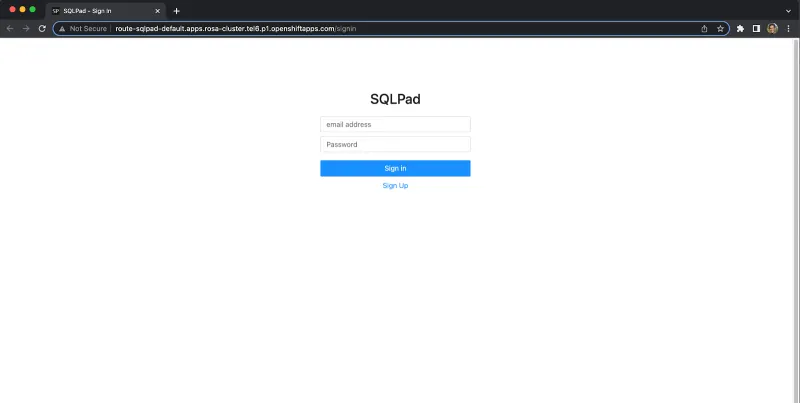Click the URL text in address bar
Viewport: 800px width, 403px height.
click(x=236, y=29)
